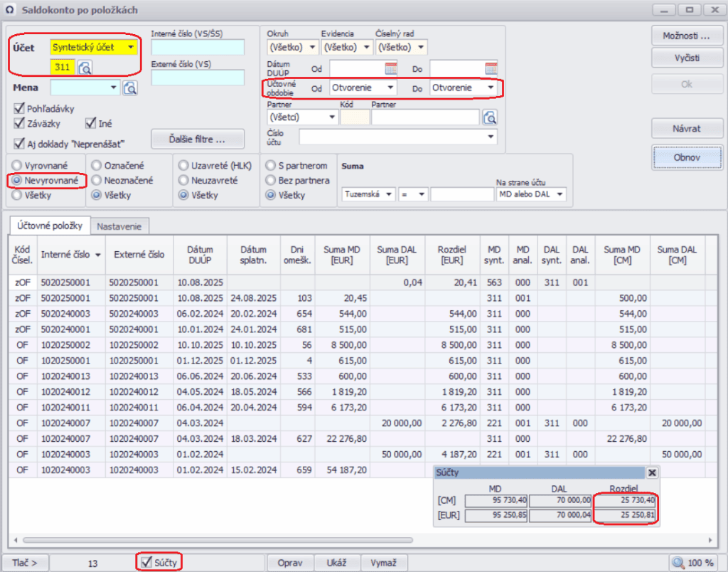728x572 pixels.
Task: Click the Partner search lookup icon
Action: click(490, 117)
